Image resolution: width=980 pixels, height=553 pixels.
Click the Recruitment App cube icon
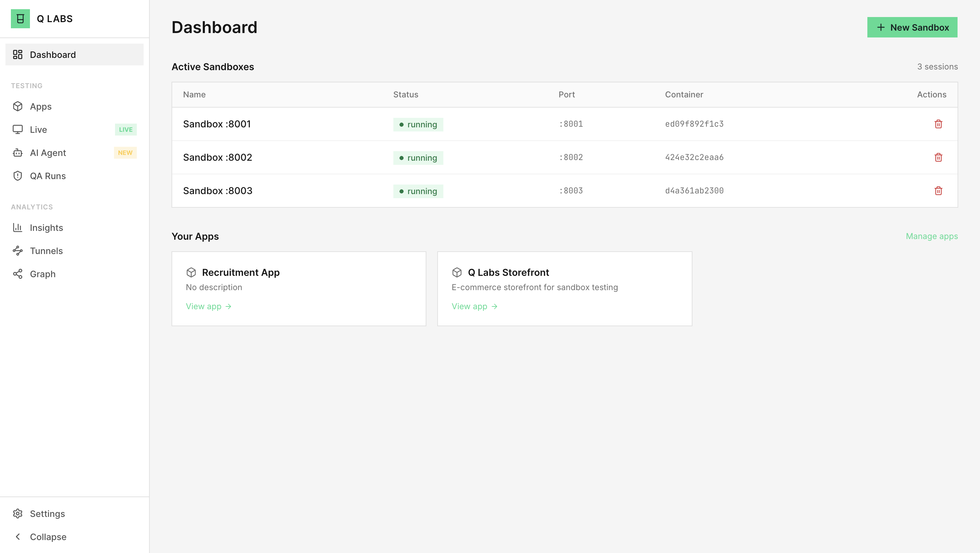click(x=191, y=272)
